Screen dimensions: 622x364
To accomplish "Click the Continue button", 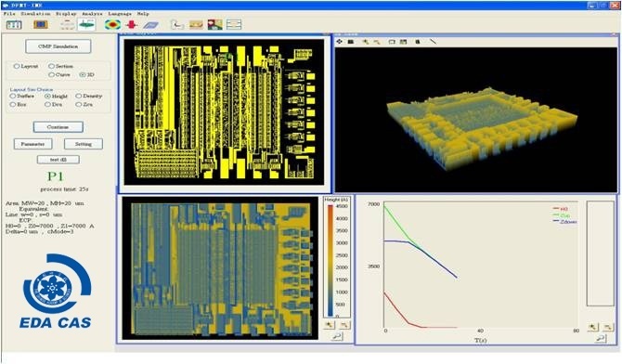I will (x=58, y=127).
